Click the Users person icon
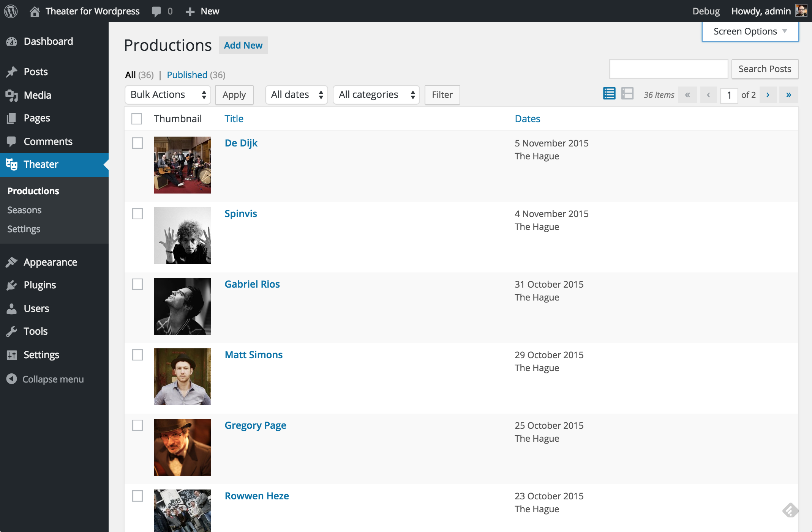The image size is (812, 532). point(12,308)
